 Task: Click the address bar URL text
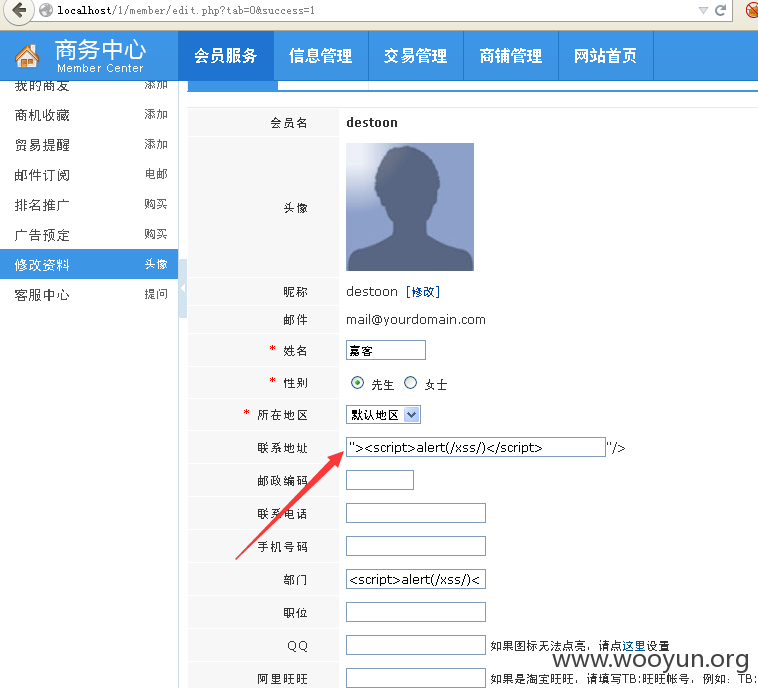pos(186,10)
